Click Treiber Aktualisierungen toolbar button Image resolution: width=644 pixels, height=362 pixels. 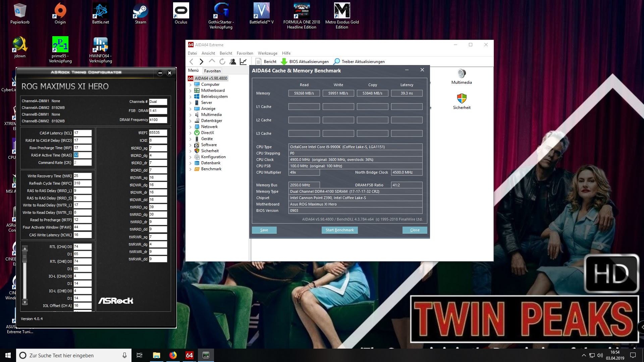click(x=359, y=61)
